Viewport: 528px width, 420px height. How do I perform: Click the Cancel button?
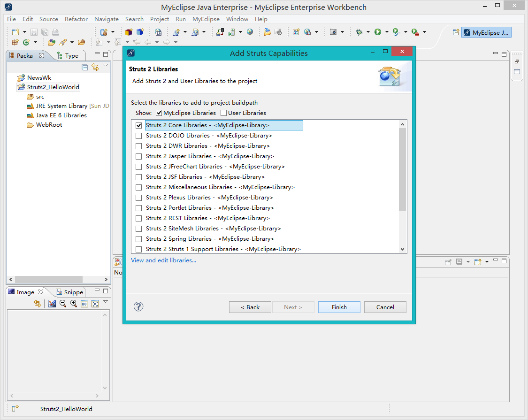pos(385,307)
